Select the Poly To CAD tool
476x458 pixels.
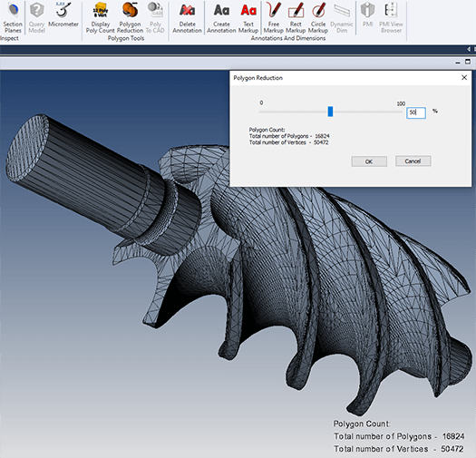pos(155,17)
